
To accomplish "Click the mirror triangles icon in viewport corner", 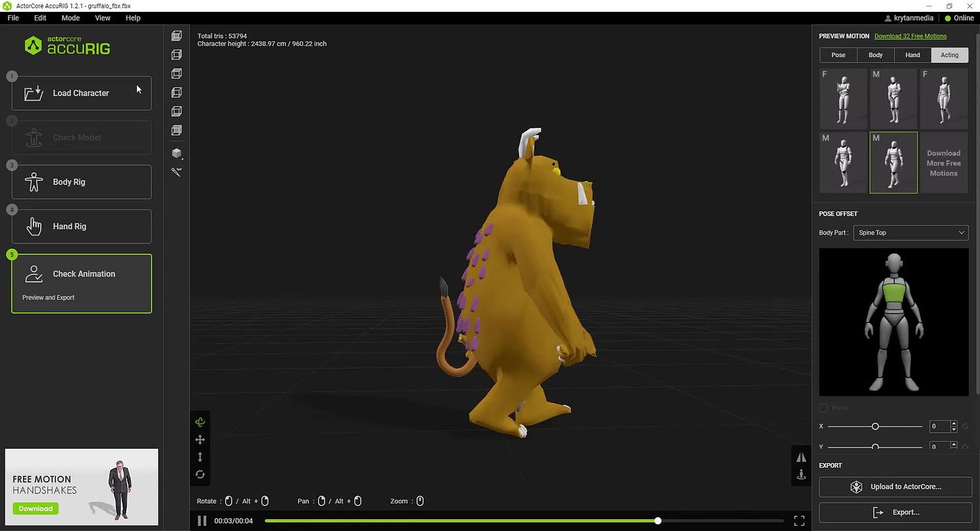I will click(802, 457).
